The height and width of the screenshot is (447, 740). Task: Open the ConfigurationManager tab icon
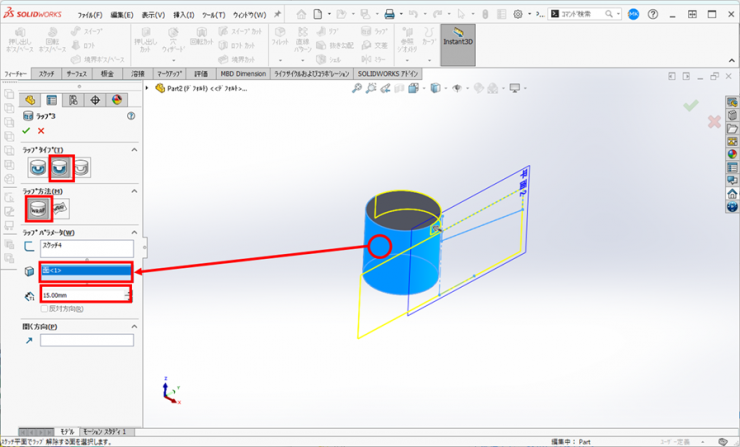click(x=73, y=100)
